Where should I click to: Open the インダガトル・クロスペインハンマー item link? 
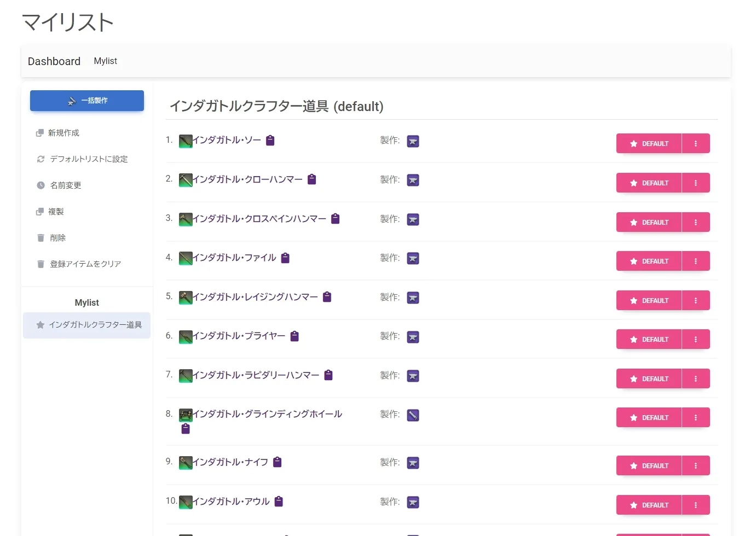[259, 219]
